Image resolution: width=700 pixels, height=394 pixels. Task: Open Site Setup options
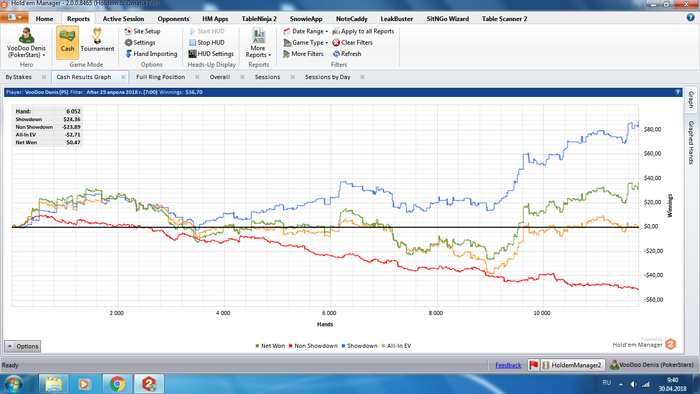142,31
